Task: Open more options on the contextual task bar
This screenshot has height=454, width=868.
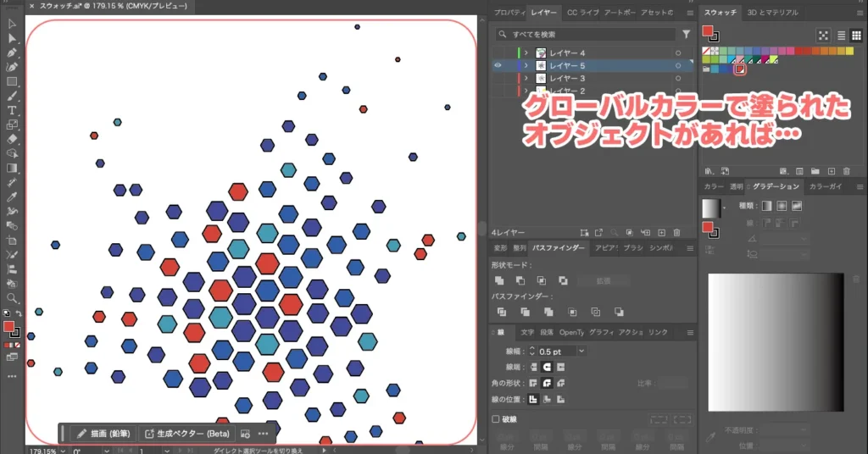Action: 264,434
